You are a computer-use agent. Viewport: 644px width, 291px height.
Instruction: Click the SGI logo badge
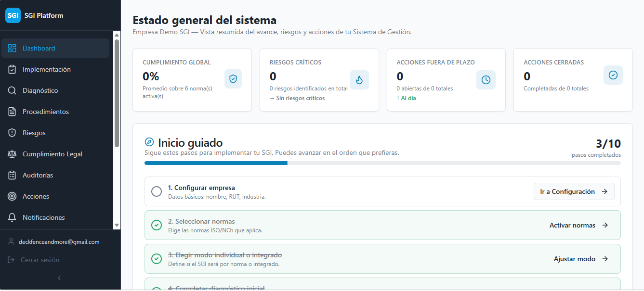pyautogui.click(x=13, y=15)
